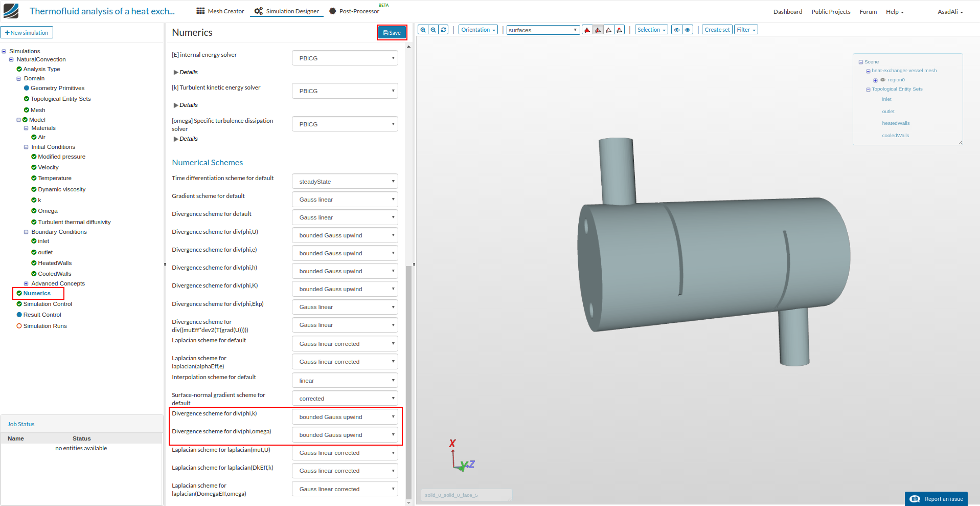Click the zoom in viewer icon
The image size is (980, 506).
coord(423,30)
